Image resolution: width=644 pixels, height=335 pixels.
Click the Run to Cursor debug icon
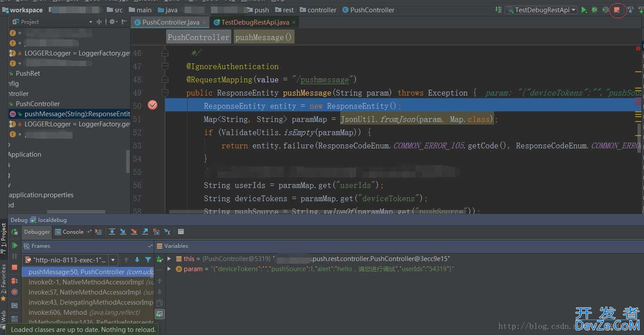coord(167,232)
